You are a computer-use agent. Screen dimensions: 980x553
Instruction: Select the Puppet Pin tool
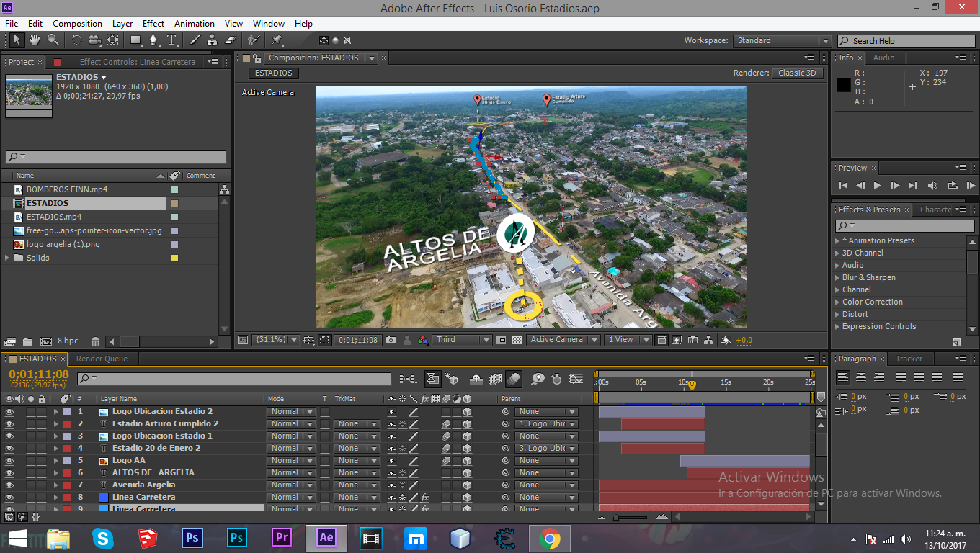(x=277, y=40)
